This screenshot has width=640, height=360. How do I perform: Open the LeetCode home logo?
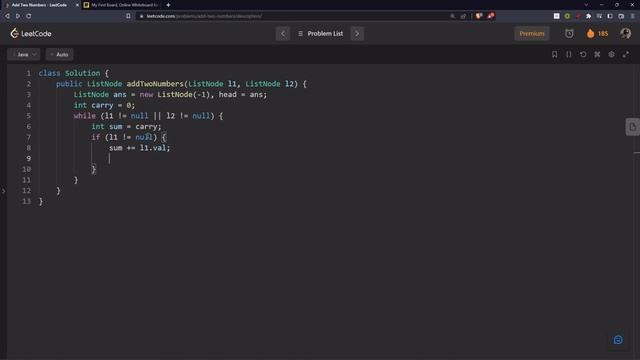tap(31, 33)
